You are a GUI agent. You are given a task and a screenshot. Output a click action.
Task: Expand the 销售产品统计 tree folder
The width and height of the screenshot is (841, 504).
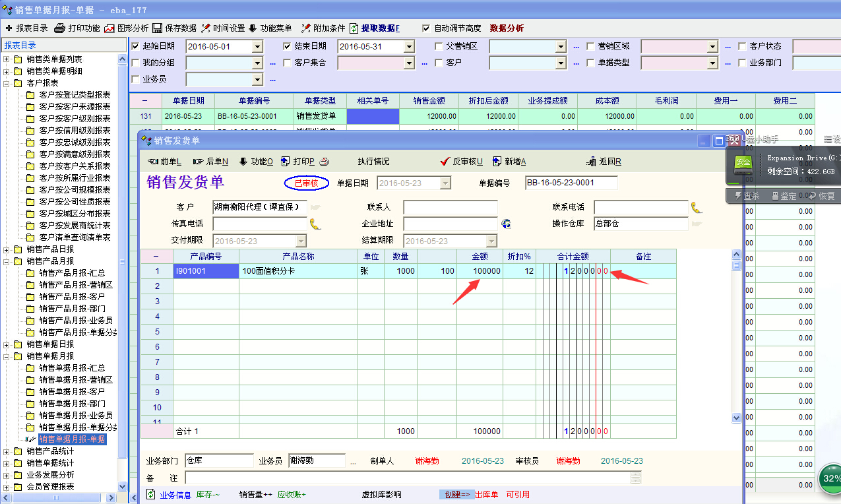pyautogui.click(x=7, y=451)
